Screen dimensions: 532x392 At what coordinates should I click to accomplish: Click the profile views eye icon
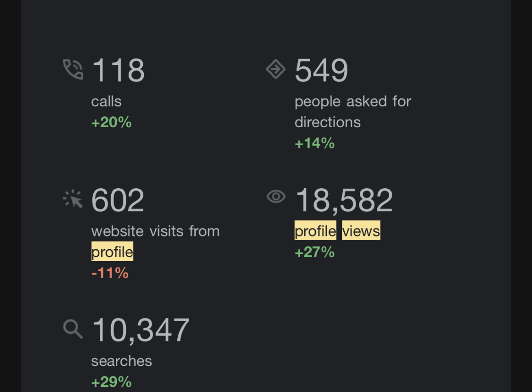276,196
